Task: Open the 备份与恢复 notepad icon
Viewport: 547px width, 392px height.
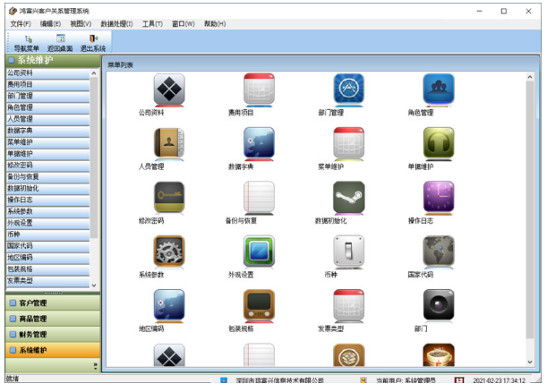Action: coord(259,197)
